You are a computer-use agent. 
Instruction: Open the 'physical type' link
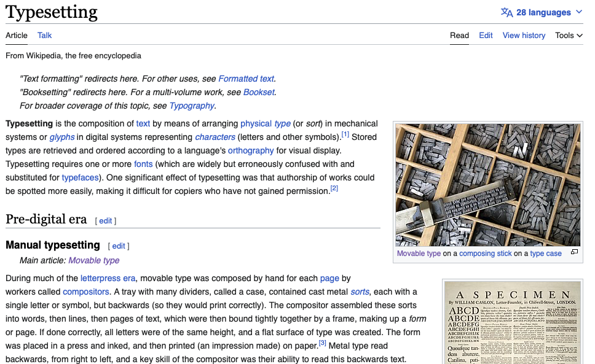(266, 124)
